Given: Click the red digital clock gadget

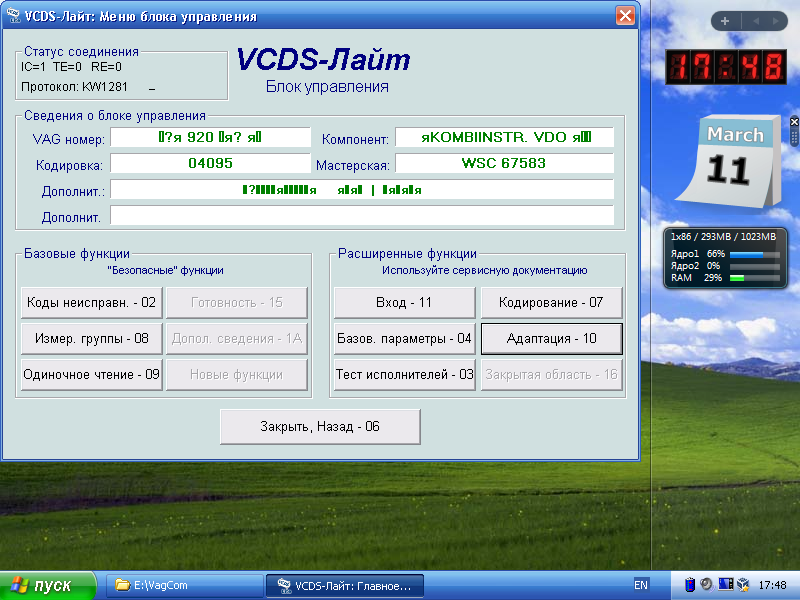Looking at the screenshot, I should click(x=726, y=67).
